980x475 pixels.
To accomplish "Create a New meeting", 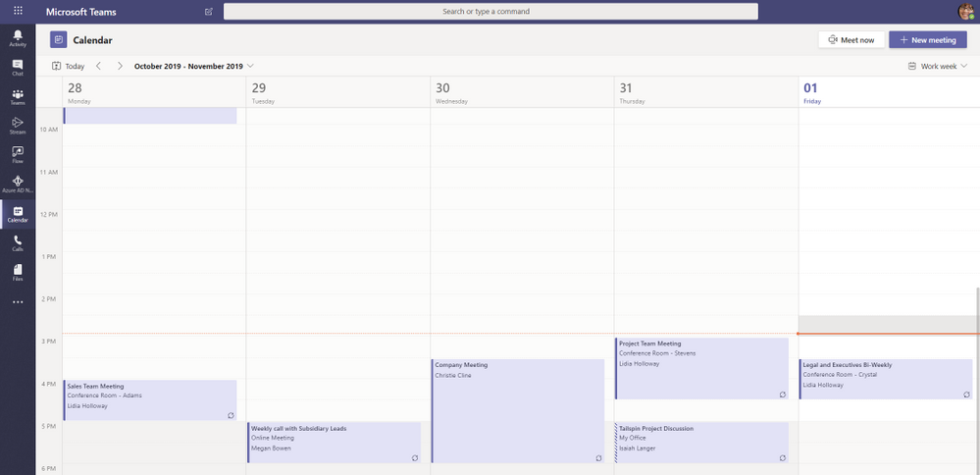I will 927,40.
